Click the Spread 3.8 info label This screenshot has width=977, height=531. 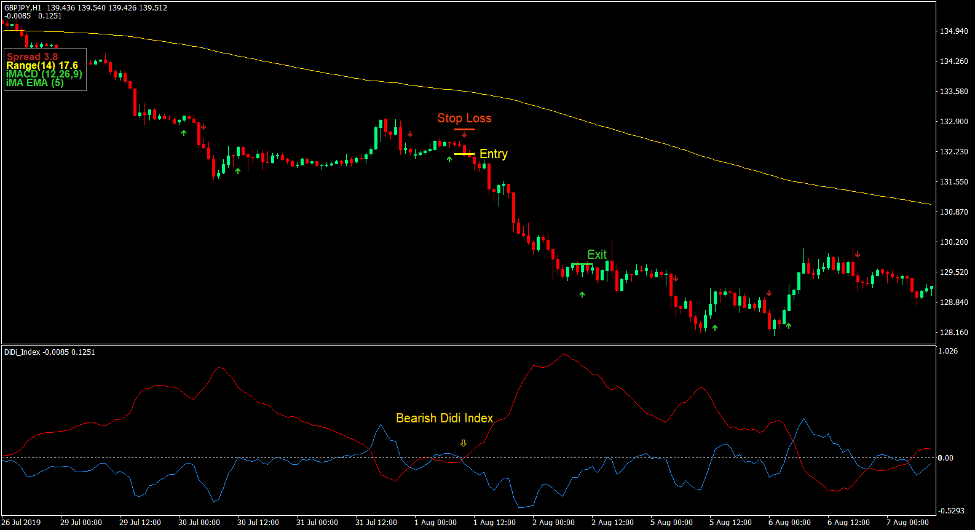point(33,56)
